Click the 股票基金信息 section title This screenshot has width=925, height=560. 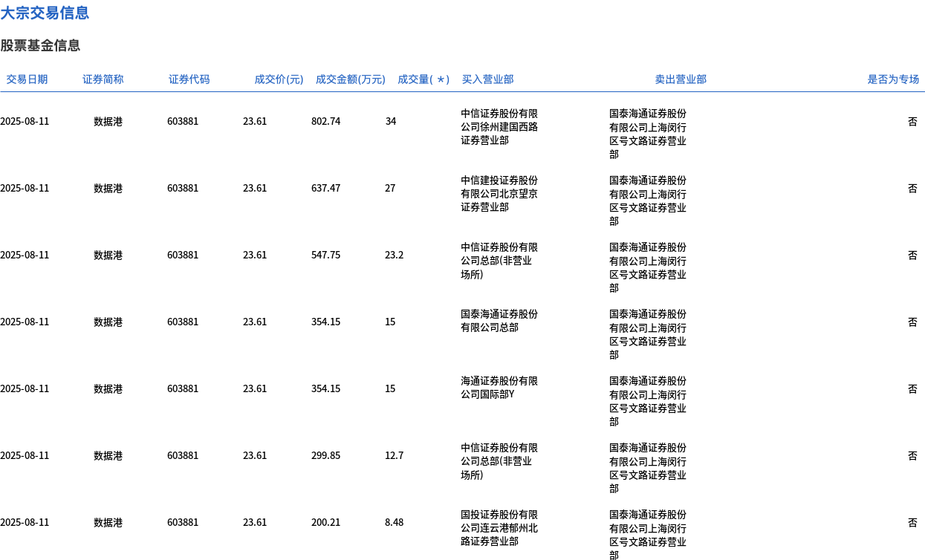pyautogui.click(x=40, y=45)
